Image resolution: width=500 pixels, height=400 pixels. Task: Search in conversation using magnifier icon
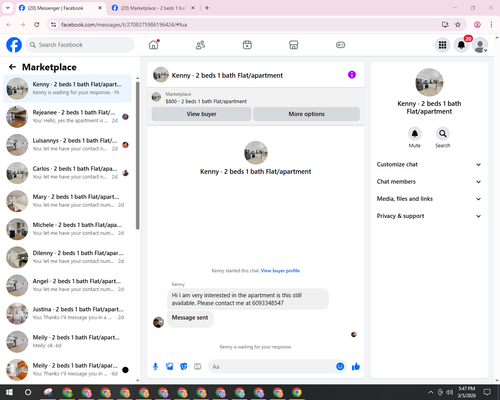pos(443,134)
